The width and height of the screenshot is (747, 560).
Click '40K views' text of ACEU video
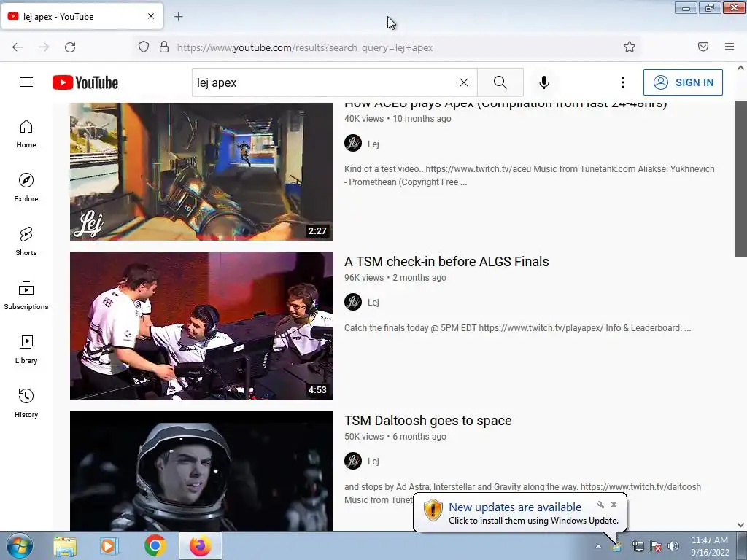pyautogui.click(x=364, y=119)
